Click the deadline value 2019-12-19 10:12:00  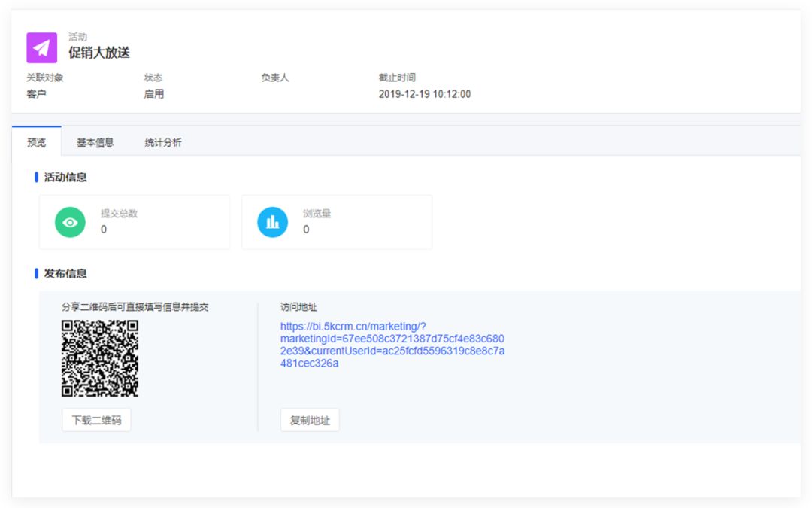point(425,94)
